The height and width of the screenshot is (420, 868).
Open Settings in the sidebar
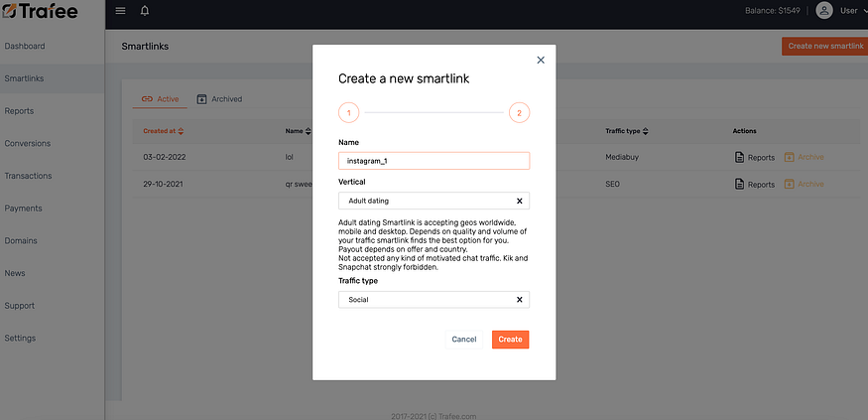tap(20, 338)
